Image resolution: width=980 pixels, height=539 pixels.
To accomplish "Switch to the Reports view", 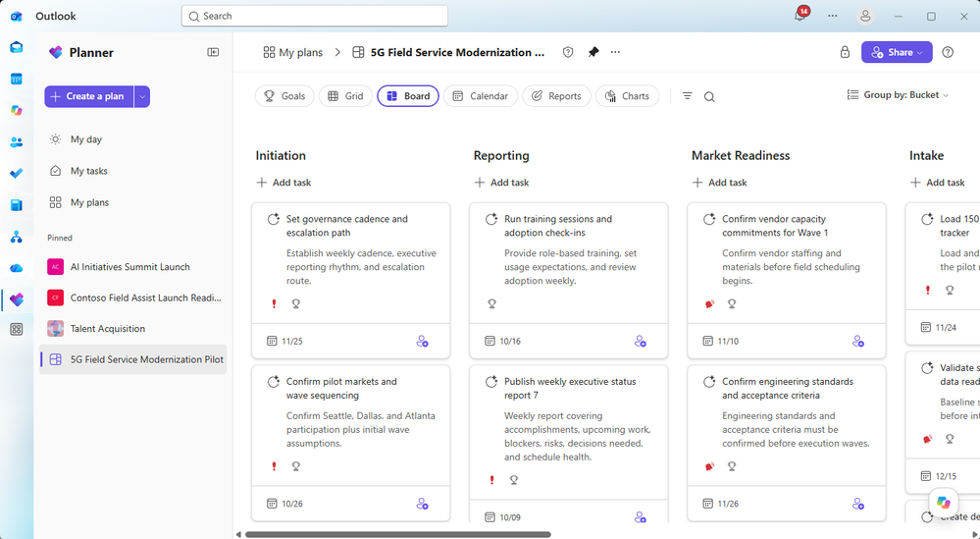I will tap(556, 96).
